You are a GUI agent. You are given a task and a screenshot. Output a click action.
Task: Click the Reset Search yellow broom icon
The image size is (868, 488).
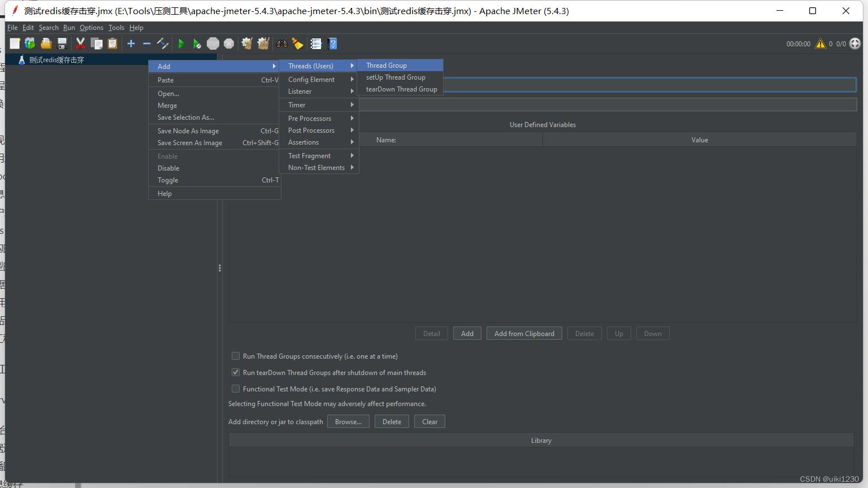click(297, 43)
